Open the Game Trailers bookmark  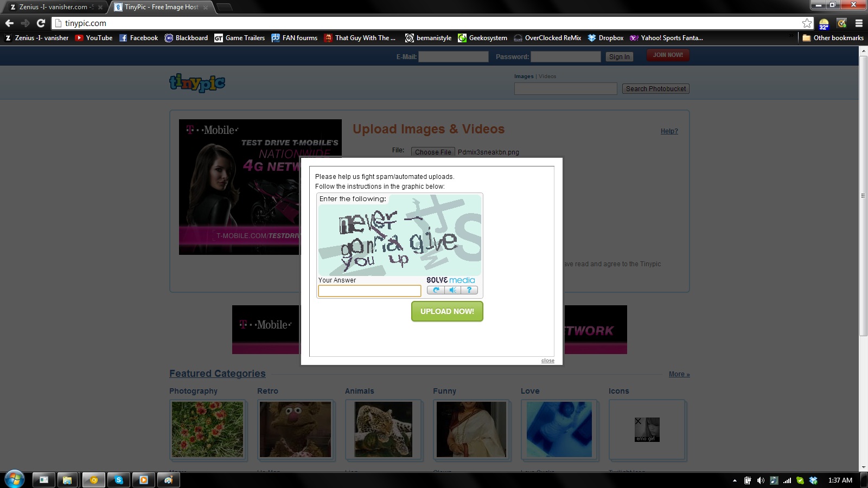click(x=240, y=38)
